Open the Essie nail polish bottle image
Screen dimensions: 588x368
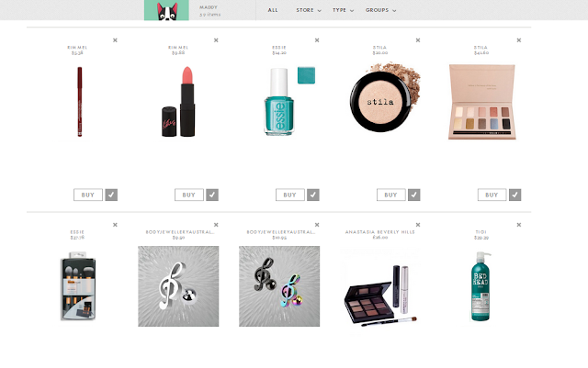pos(279,102)
